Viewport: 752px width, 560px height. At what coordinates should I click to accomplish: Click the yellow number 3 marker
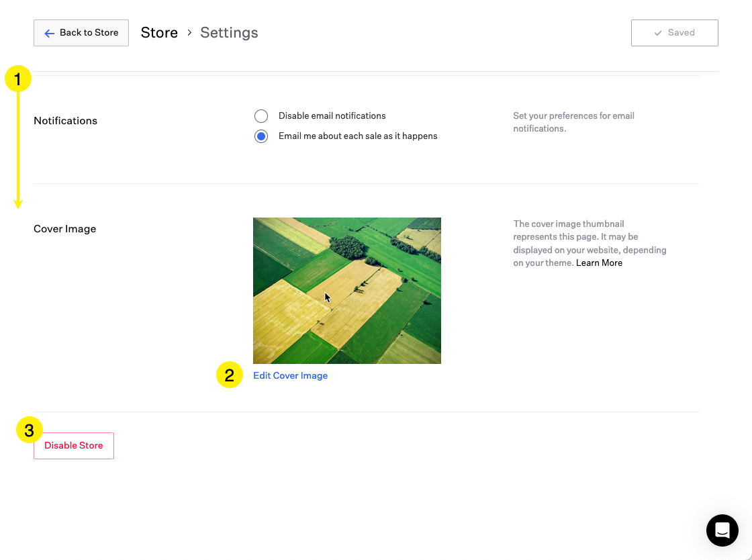click(30, 430)
